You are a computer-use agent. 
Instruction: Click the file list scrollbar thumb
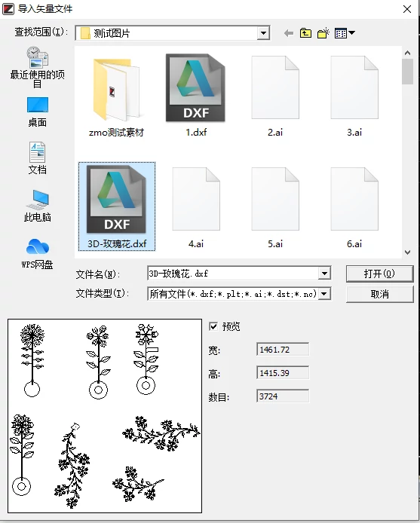pyautogui.click(x=407, y=72)
